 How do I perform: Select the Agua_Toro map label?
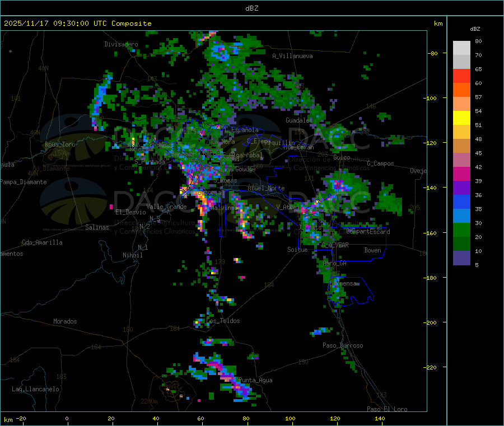60,144
